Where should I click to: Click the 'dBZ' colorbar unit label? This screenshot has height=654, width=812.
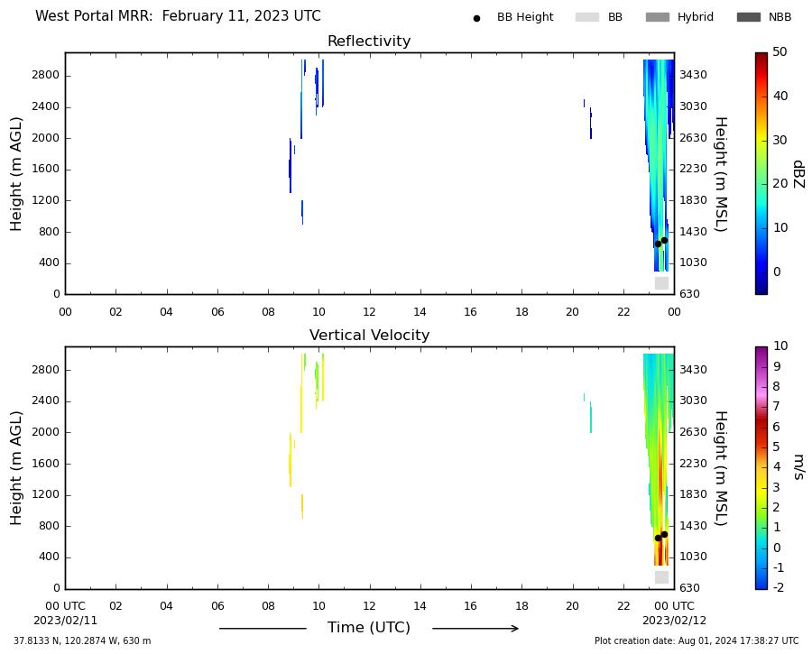[x=798, y=174]
